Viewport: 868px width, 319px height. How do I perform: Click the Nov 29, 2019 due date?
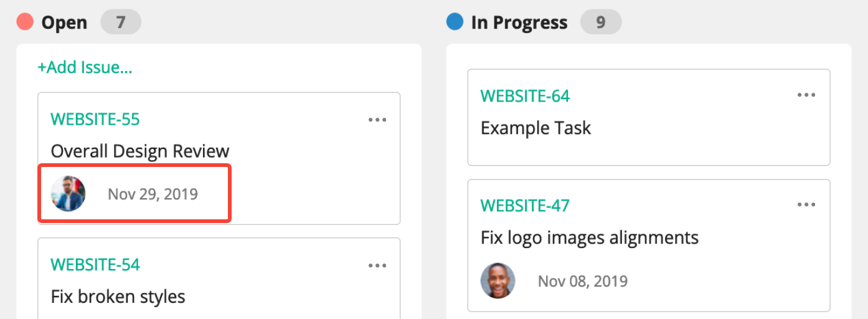[x=153, y=194]
